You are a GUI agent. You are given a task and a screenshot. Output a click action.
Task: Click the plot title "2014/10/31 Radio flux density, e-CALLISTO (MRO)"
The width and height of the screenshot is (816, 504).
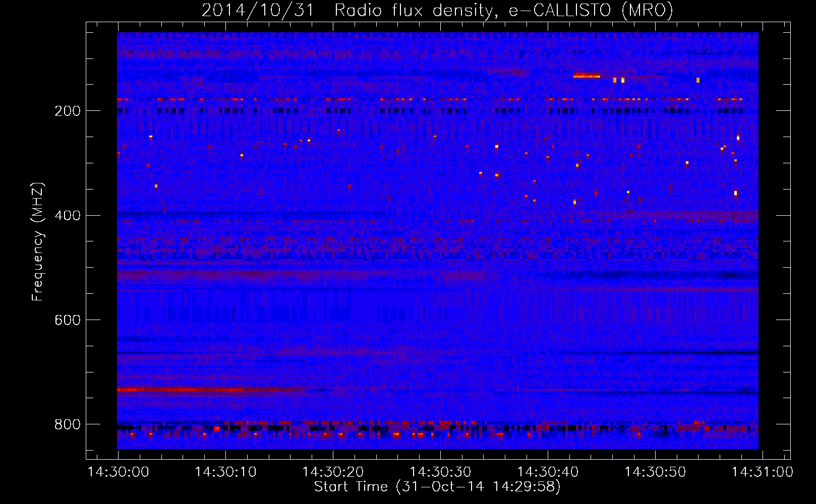point(437,10)
